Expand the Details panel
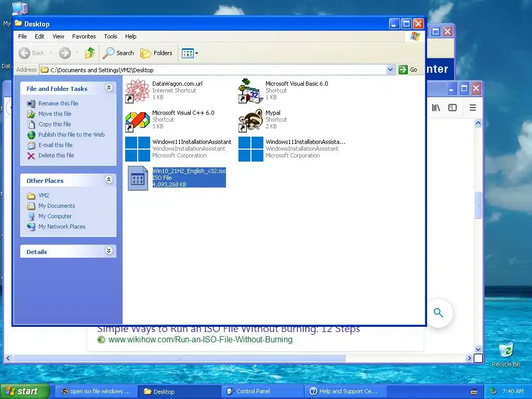 pos(109,251)
